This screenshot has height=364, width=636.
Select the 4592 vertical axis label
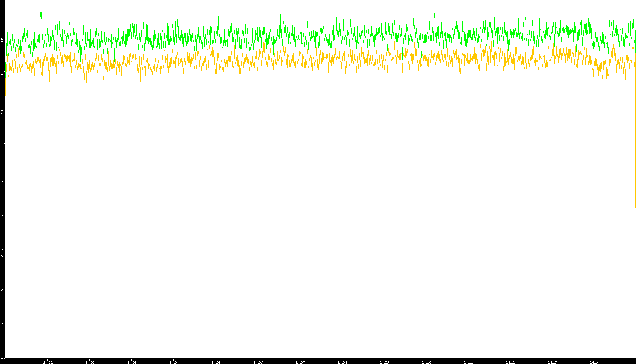tap(2, 145)
